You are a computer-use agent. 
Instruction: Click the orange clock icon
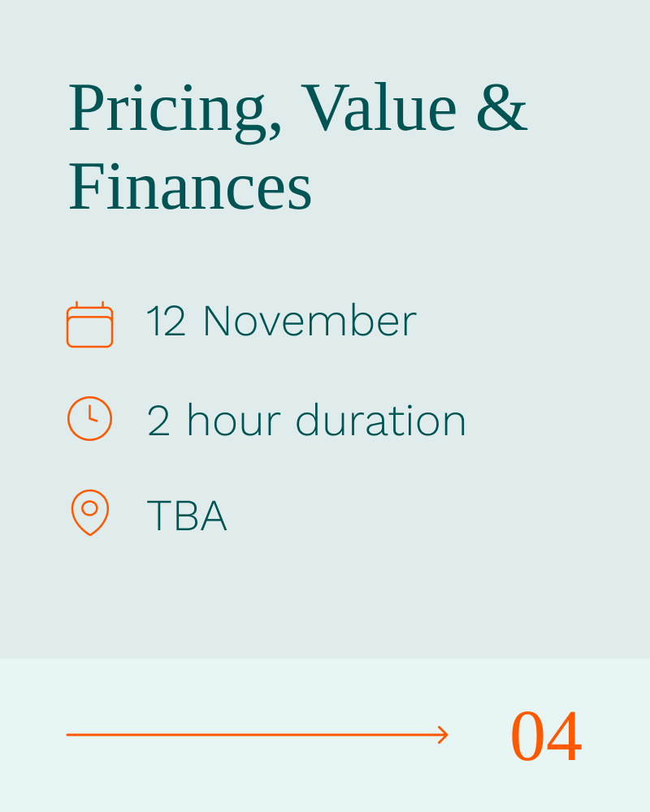(x=89, y=418)
